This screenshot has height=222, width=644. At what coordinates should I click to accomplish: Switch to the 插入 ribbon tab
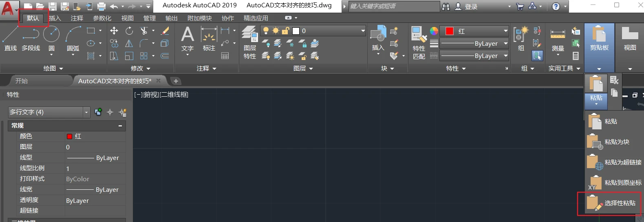55,18
